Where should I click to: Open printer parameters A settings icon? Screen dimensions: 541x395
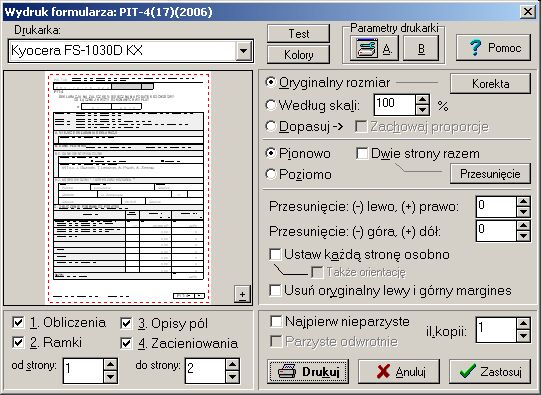[x=374, y=49]
